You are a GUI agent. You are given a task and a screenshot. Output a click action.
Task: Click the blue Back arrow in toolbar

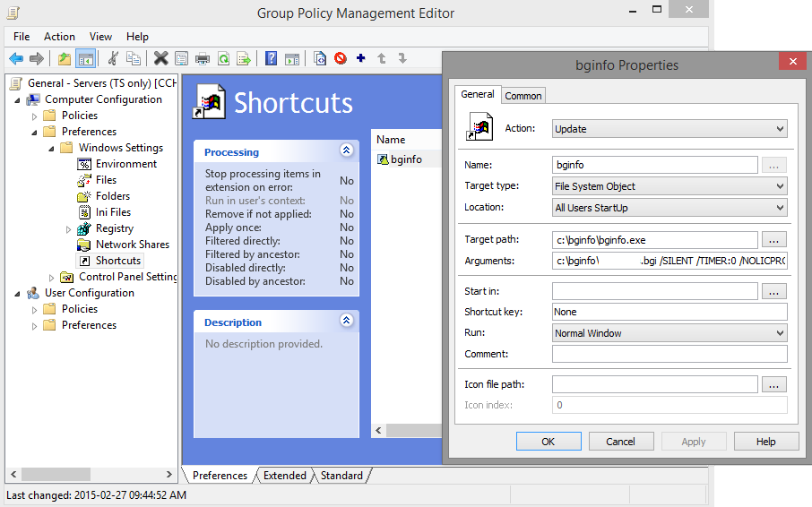pos(16,58)
